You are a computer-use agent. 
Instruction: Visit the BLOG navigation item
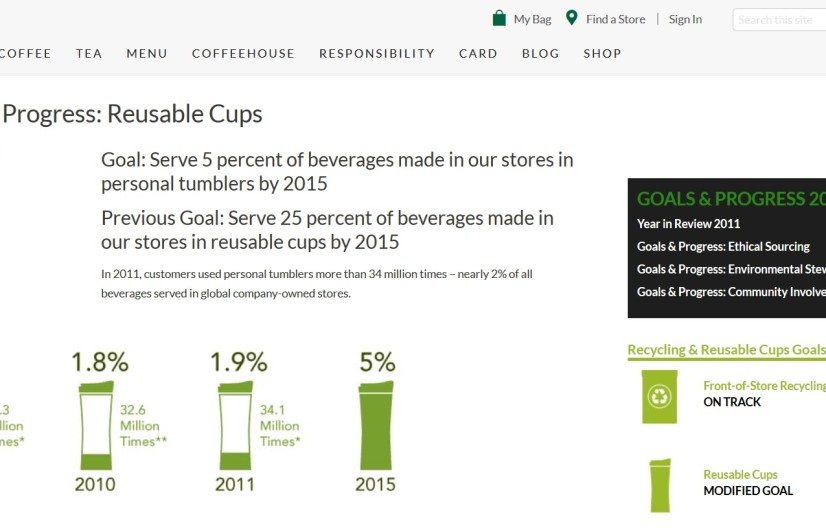tap(540, 54)
